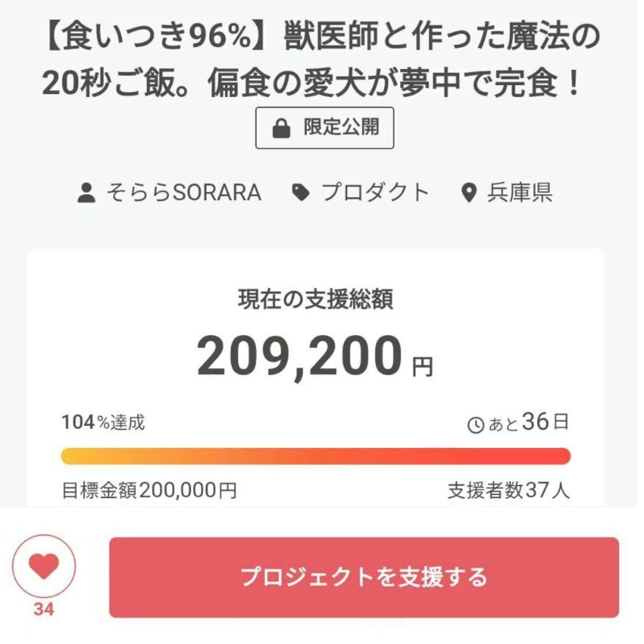Click the person icon beside そららSORARA

86,193
